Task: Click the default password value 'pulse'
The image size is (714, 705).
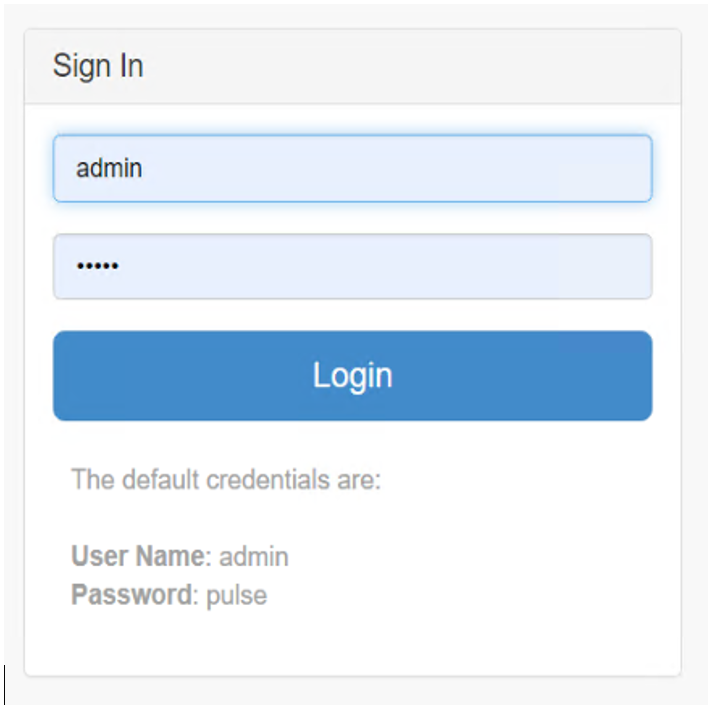Action: pos(237,596)
